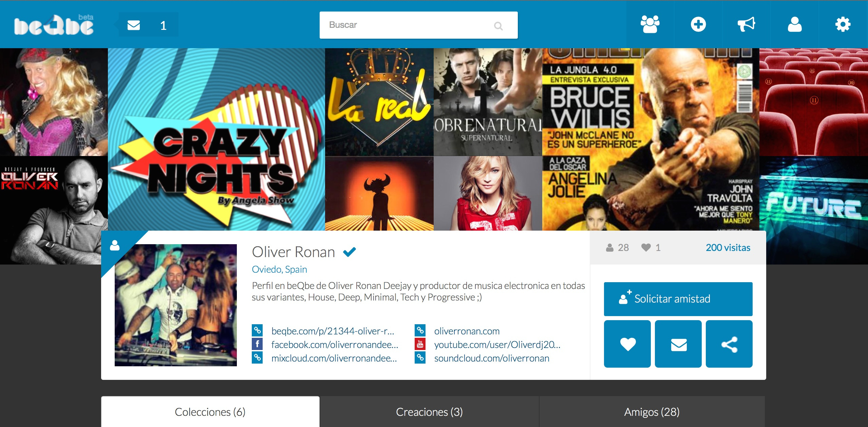Screen dimensions: 868x427
Task: Click link icon beside oliverronan.com
Action: click(420, 330)
